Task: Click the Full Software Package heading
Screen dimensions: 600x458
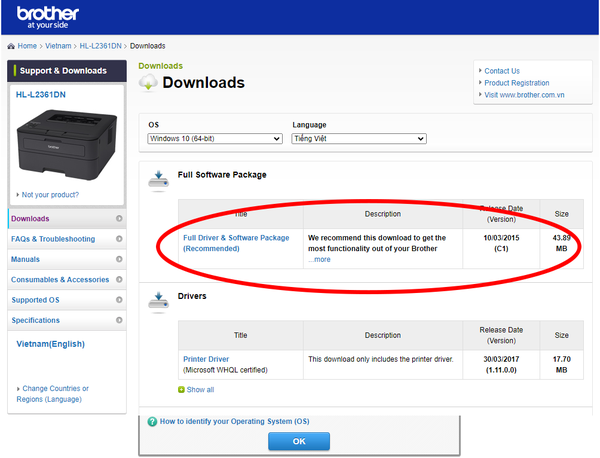Action: coord(222,175)
